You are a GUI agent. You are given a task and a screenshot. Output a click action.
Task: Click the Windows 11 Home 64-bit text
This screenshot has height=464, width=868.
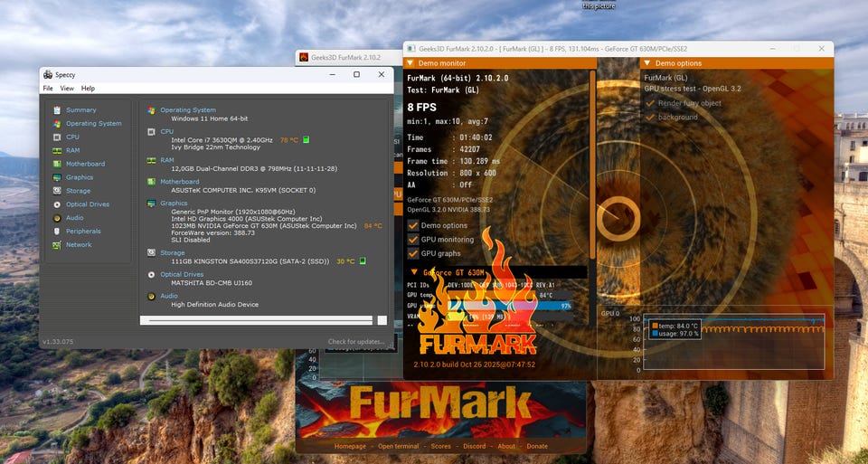(209, 118)
